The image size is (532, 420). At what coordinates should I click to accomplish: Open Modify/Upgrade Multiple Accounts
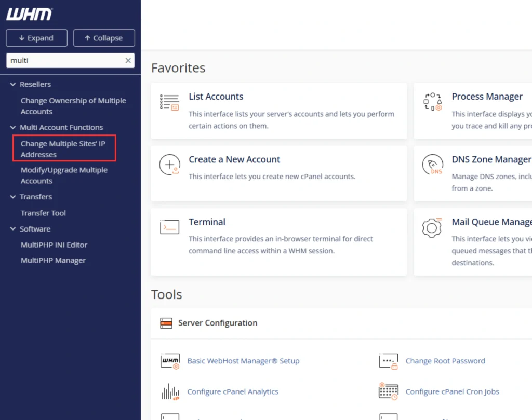[x=64, y=175]
